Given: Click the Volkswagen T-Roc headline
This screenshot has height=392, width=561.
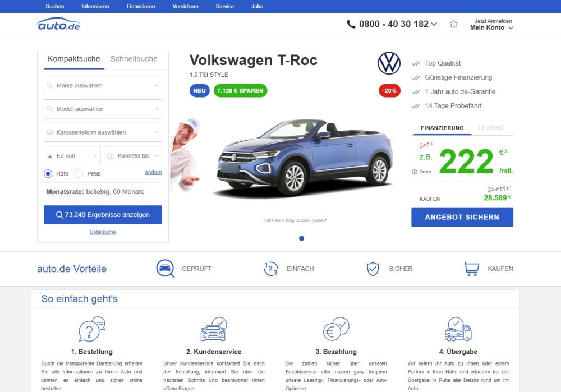Looking at the screenshot, I should point(254,60).
